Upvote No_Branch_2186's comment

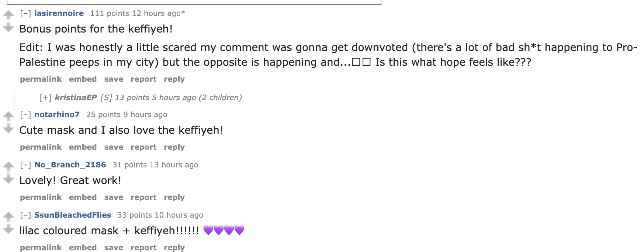8,166
